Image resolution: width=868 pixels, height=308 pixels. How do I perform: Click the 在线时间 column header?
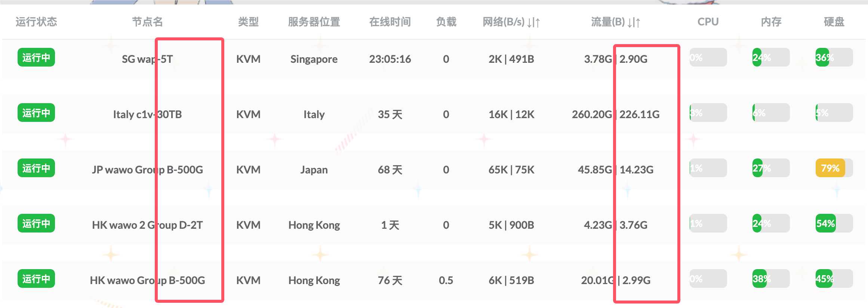pos(390,22)
